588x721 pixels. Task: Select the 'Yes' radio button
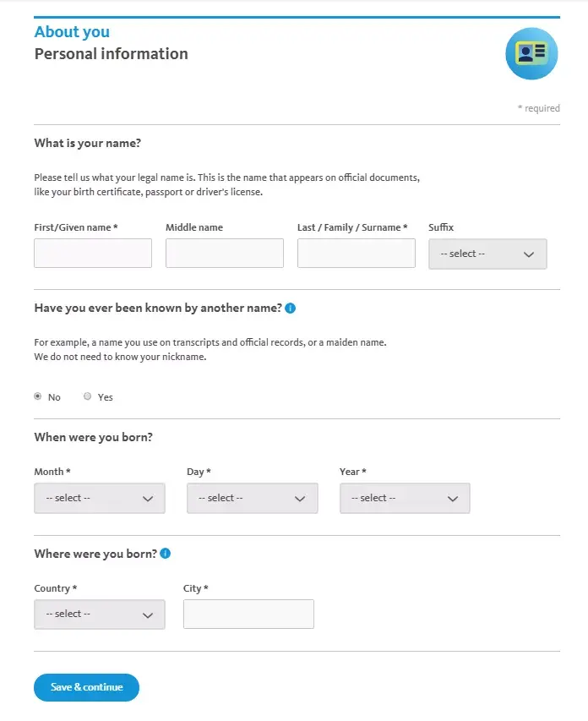click(88, 396)
